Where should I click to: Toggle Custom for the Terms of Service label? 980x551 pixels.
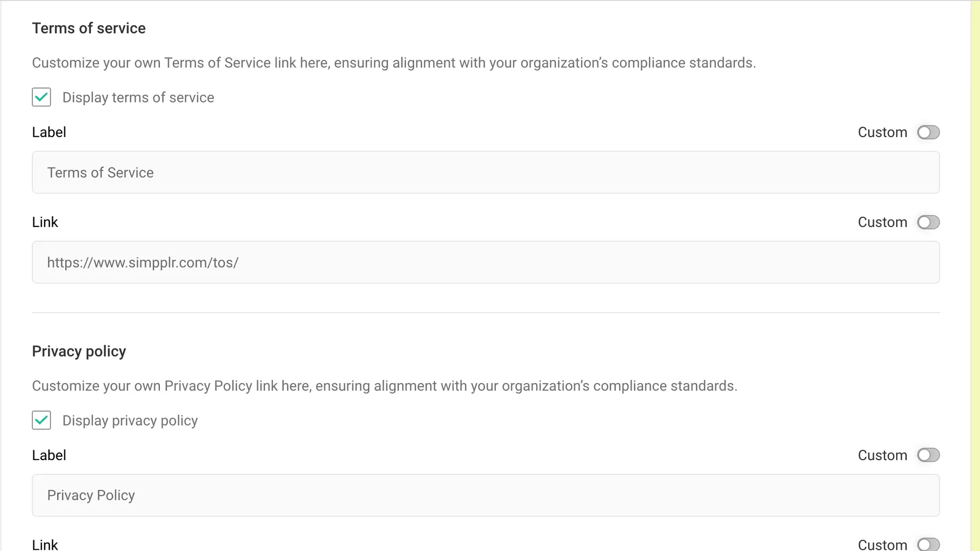point(928,132)
